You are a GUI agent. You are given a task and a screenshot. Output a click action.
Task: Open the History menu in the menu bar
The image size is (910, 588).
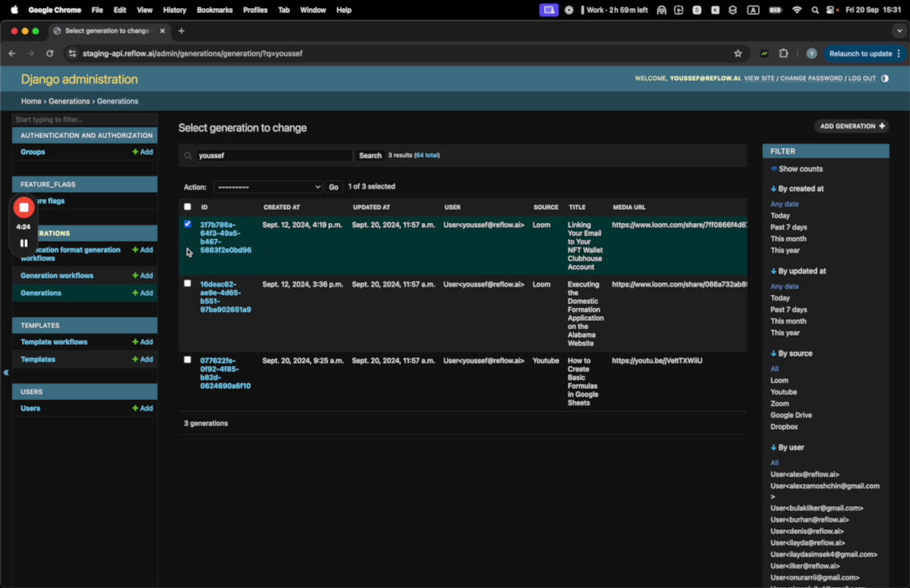click(174, 10)
